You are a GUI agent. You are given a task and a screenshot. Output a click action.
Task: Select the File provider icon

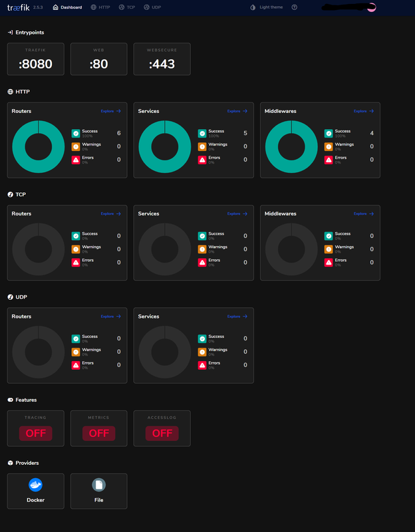[98, 485]
